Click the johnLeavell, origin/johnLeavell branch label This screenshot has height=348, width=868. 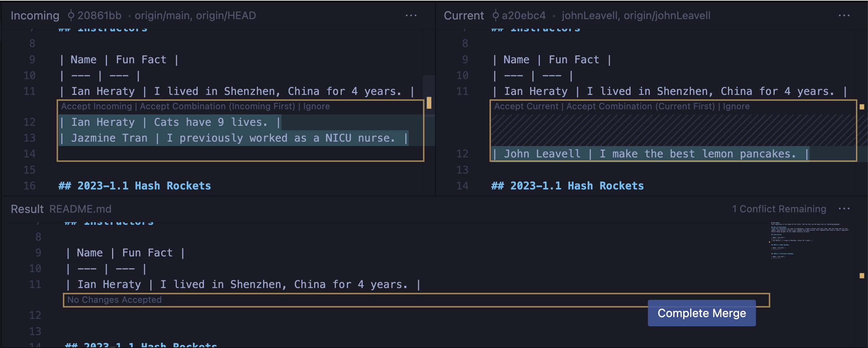tap(636, 15)
